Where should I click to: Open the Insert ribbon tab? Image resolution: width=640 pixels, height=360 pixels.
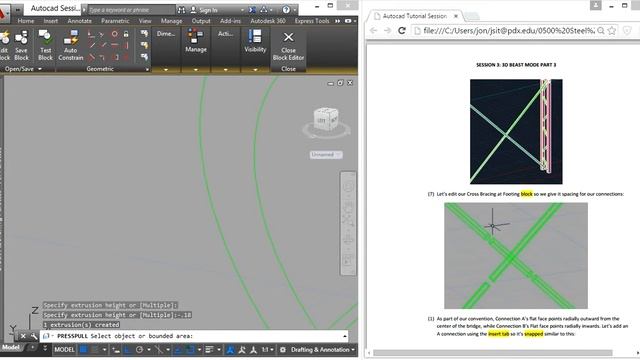(x=51, y=21)
